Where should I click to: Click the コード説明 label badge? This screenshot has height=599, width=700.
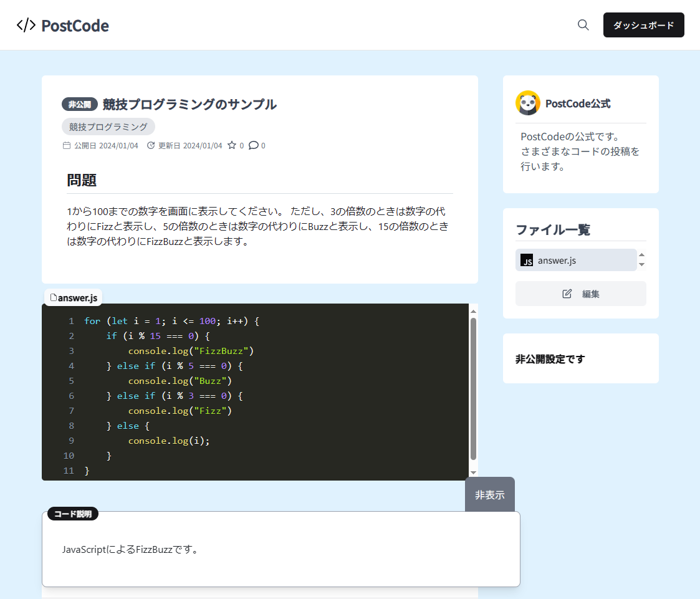point(73,514)
